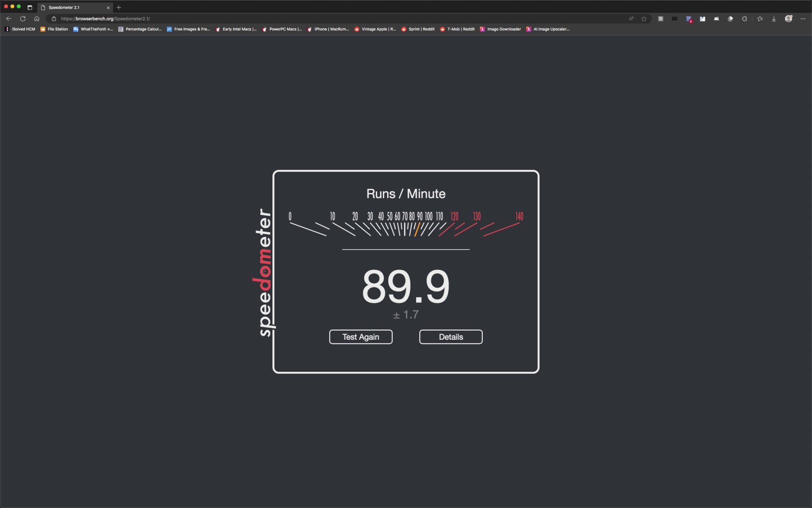The image size is (812, 508).
Task: Open Settings and more ellipsis menu
Action: (x=803, y=19)
